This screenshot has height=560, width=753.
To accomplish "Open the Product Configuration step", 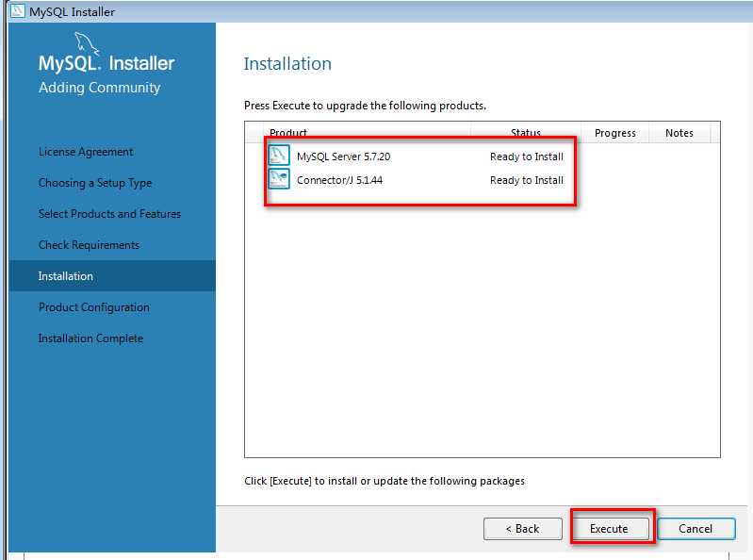I will coord(94,307).
